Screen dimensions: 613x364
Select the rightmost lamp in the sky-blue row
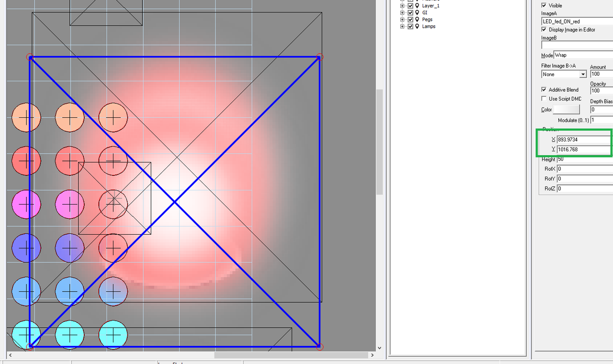(x=113, y=291)
